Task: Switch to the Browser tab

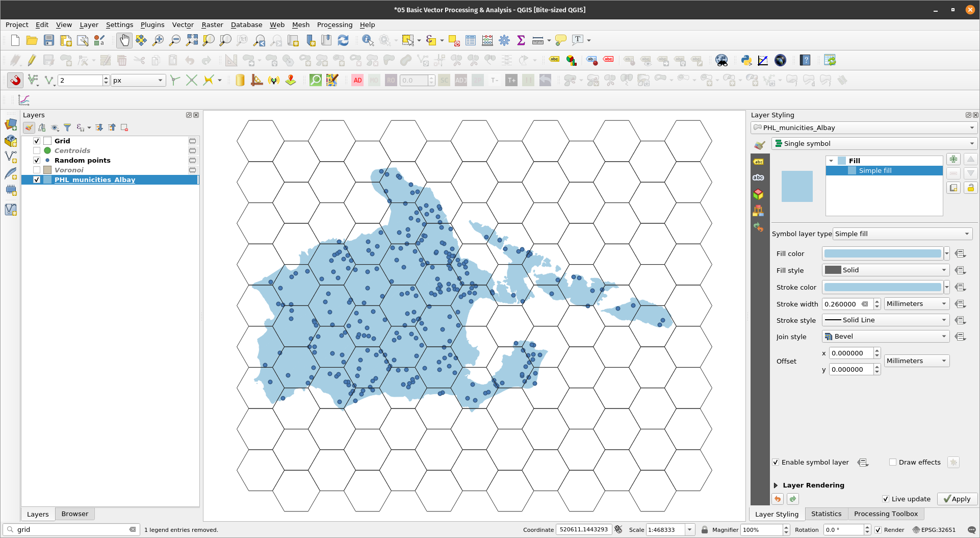Action: click(74, 514)
